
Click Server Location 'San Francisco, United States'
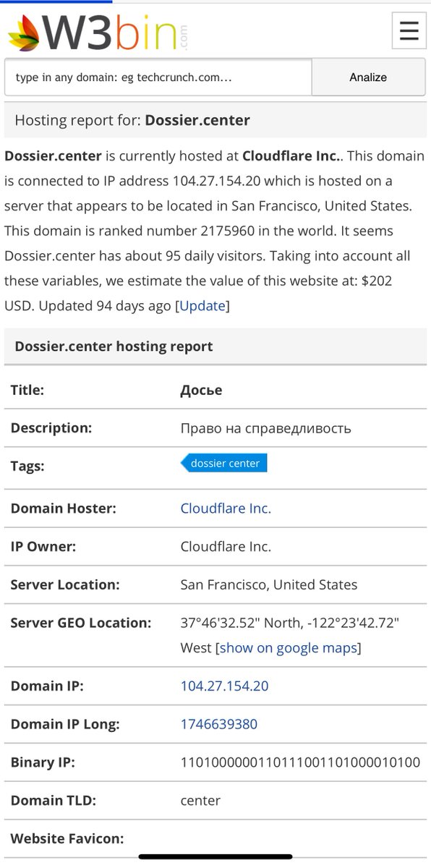[x=268, y=584]
